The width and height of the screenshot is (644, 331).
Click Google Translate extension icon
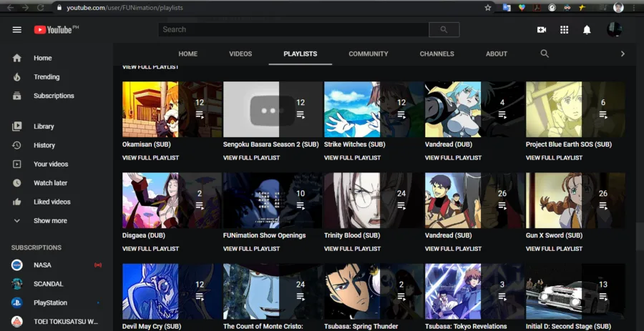click(507, 7)
